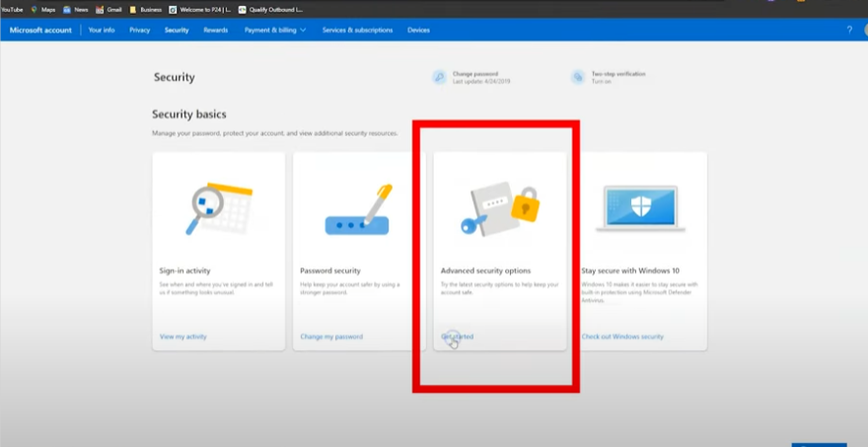
Task: Click the View my activity link
Action: pyautogui.click(x=183, y=336)
